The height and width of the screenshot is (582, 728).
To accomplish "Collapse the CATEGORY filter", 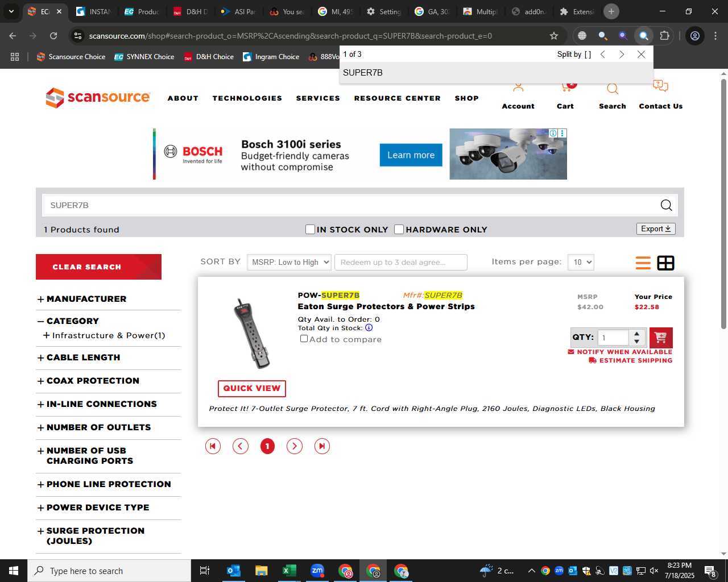I will pos(68,321).
